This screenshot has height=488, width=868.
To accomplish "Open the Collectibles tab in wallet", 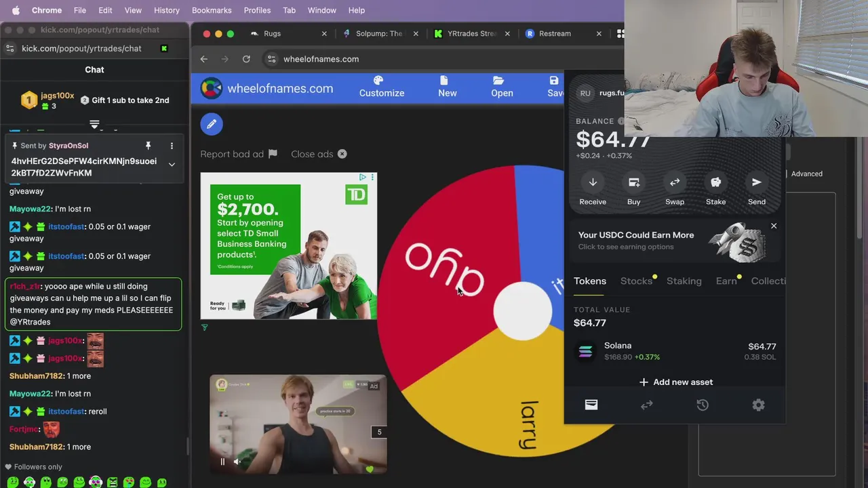I will coord(768,281).
